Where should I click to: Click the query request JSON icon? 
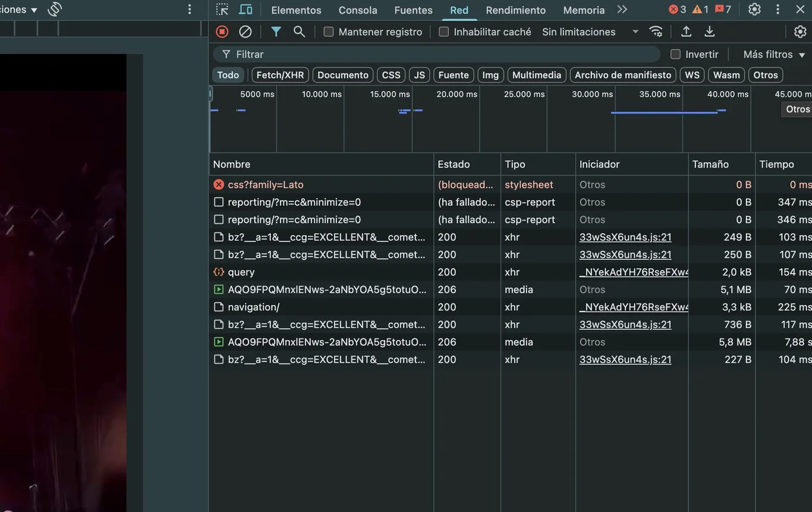[219, 272]
